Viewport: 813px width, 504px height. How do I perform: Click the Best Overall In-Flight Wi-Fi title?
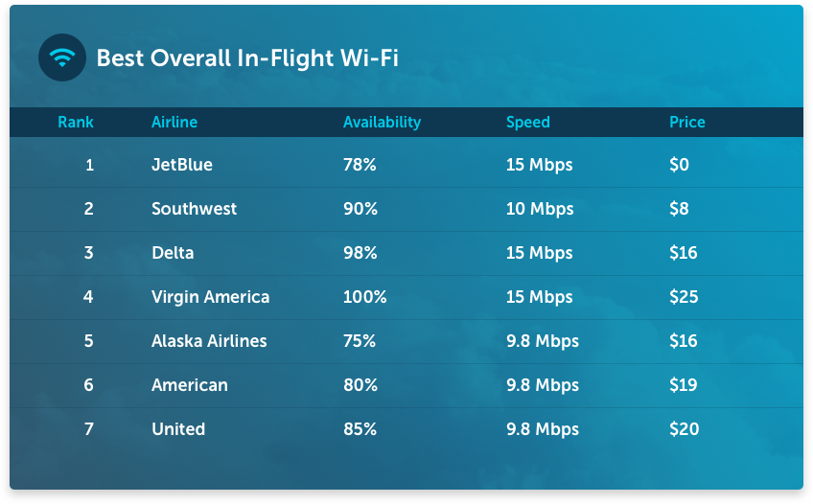pyautogui.click(x=247, y=58)
